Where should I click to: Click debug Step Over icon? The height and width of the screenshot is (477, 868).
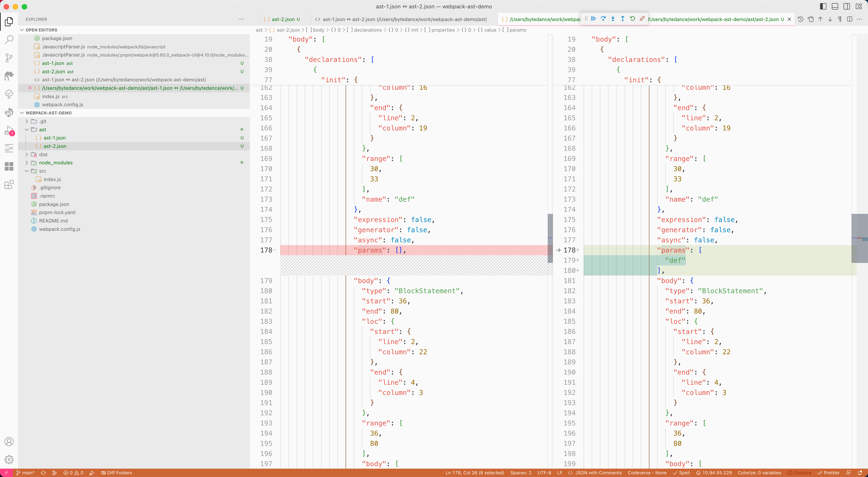[x=603, y=19]
